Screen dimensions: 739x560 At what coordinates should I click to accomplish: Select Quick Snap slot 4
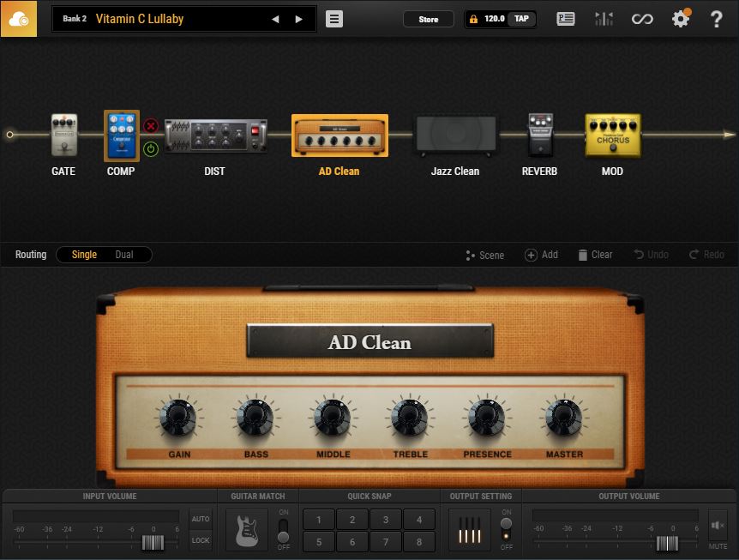click(x=419, y=520)
